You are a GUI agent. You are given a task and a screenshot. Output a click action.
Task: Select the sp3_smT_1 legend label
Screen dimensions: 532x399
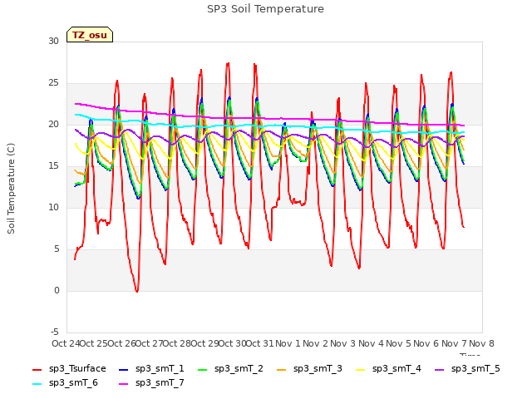[x=160, y=369]
